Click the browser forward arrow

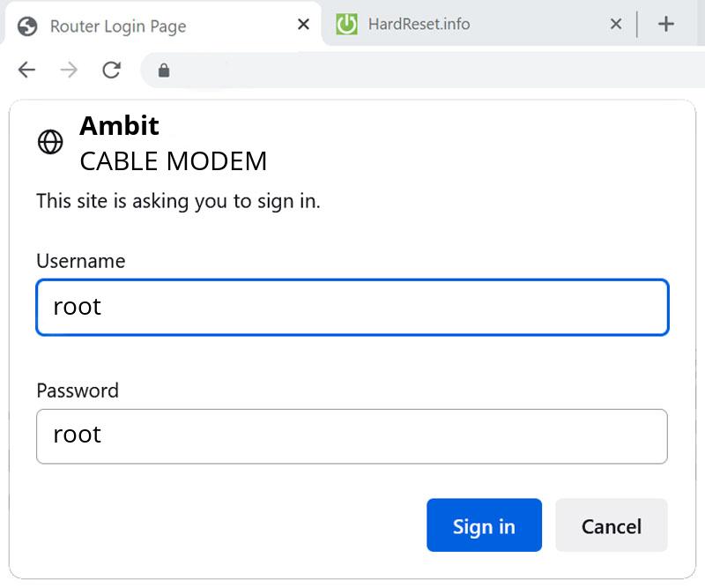(x=69, y=70)
